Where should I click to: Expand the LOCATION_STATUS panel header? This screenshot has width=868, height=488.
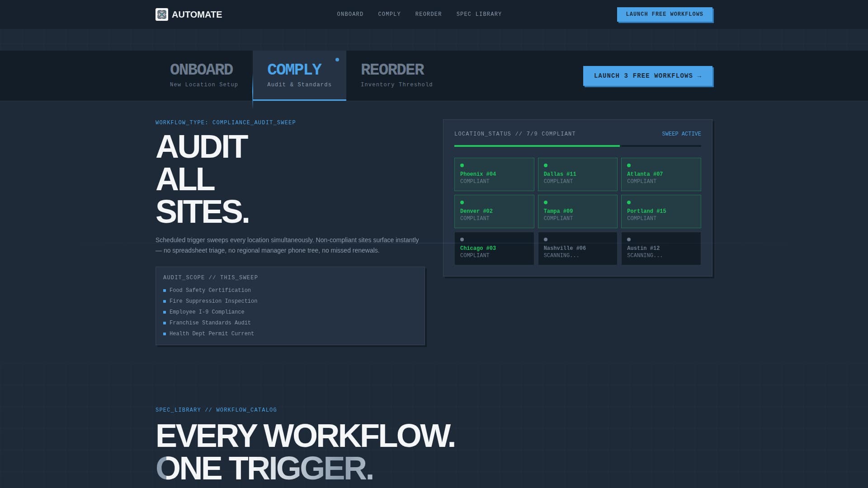coord(515,134)
